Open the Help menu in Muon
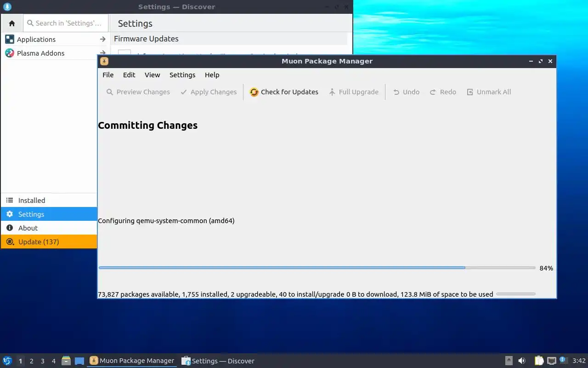This screenshot has height=368, width=588. (212, 75)
